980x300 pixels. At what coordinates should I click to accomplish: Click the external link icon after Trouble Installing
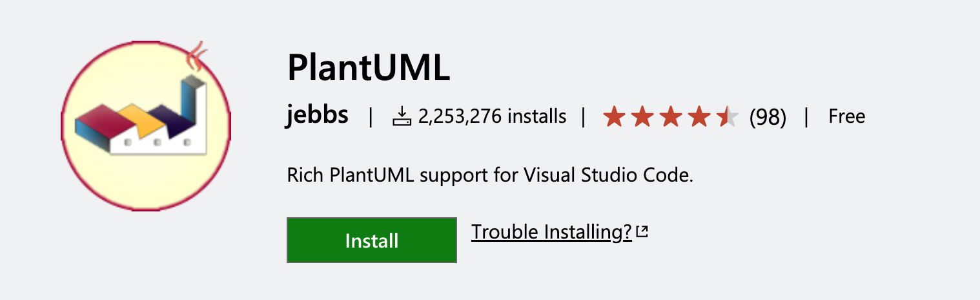[642, 231]
